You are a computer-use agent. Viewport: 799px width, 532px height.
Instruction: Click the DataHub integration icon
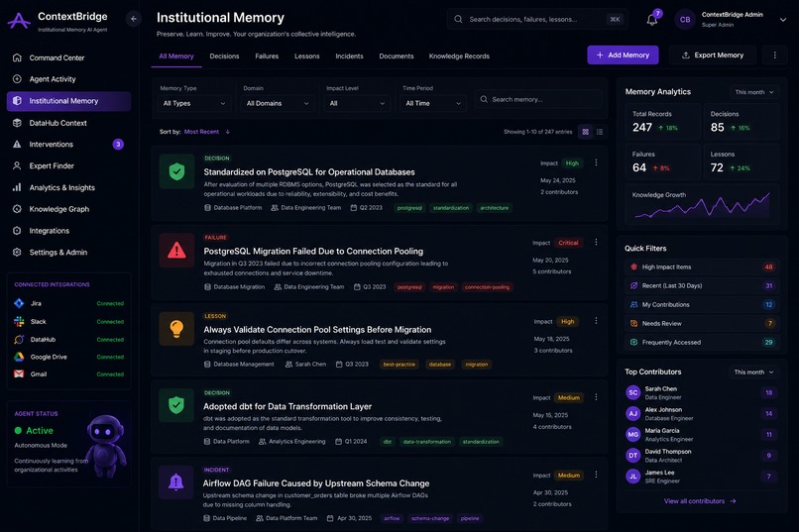point(19,339)
